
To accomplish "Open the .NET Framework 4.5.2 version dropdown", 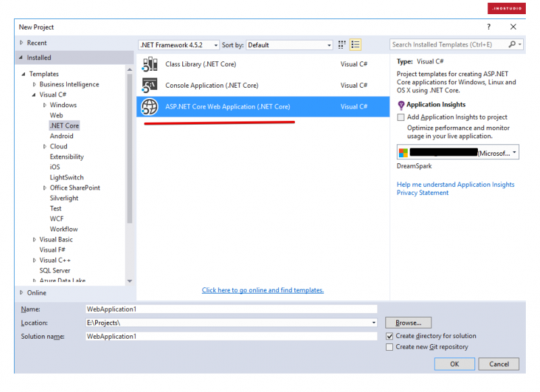I will click(x=179, y=45).
